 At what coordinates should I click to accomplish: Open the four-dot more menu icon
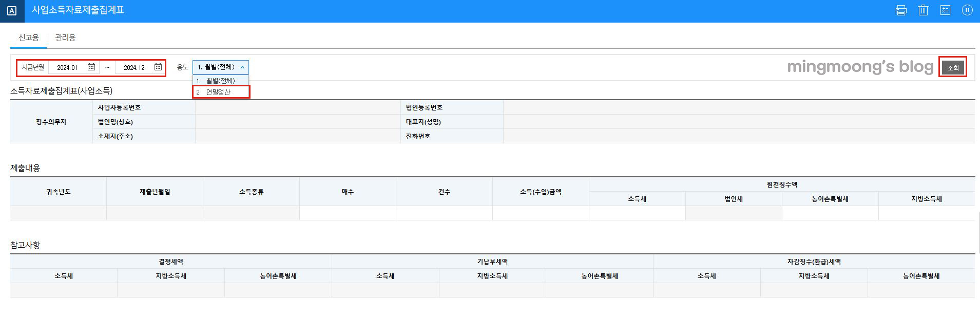point(967,10)
